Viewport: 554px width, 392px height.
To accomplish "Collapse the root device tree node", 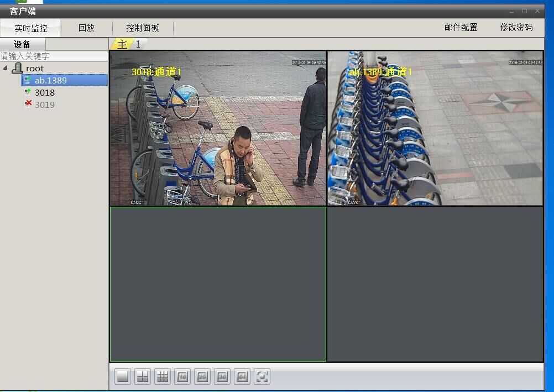I will 6,68.
